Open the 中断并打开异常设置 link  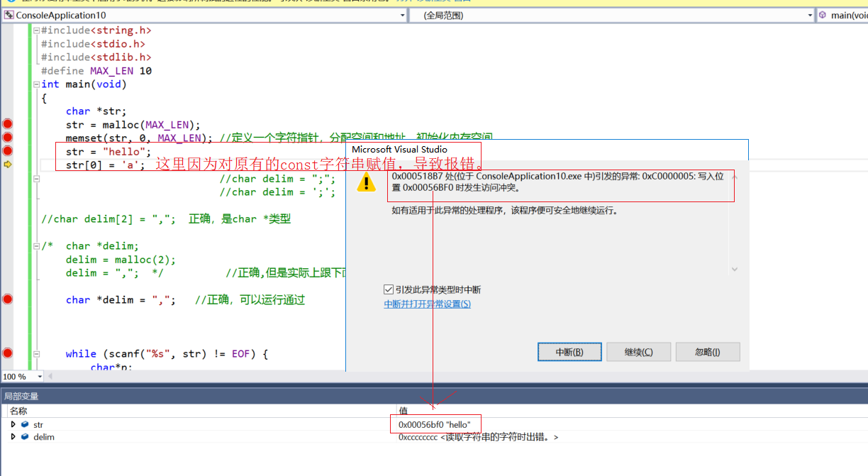(x=427, y=304)
